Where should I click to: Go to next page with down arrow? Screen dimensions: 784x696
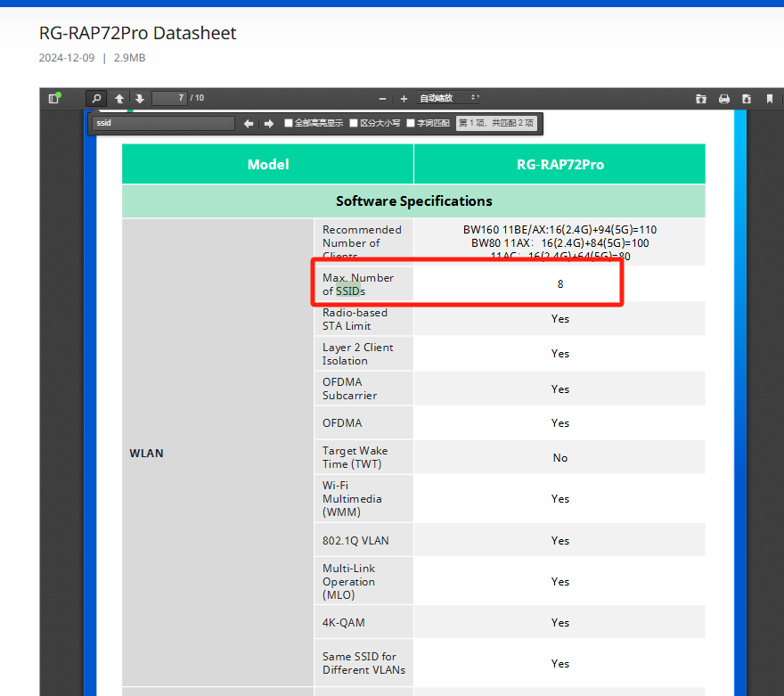[139, 98]
